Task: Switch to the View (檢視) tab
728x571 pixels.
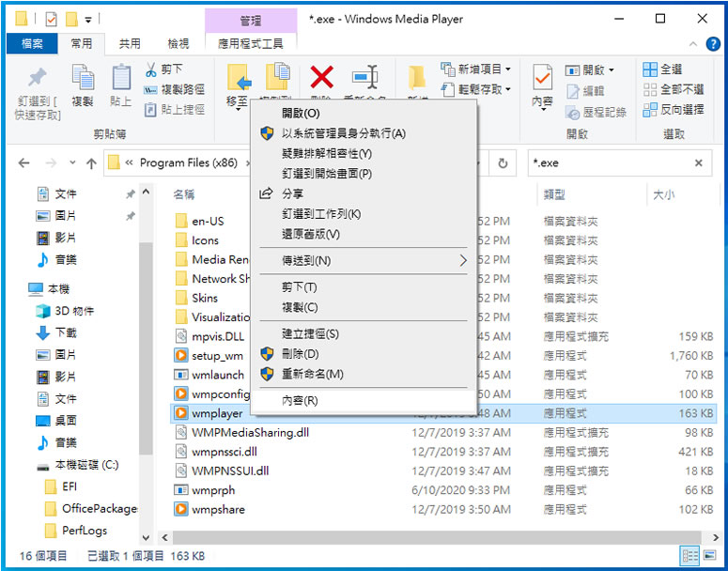Action: [178, 44]
